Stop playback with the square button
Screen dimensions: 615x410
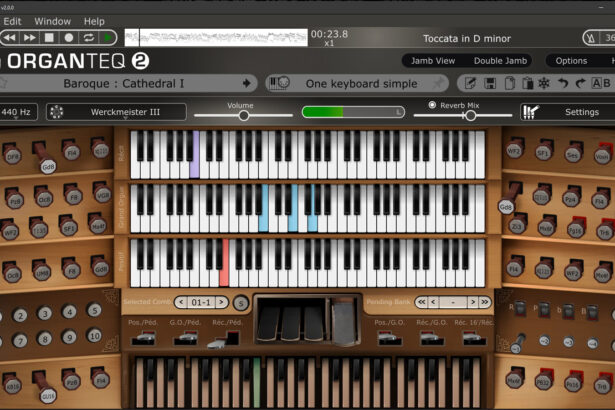49,38
